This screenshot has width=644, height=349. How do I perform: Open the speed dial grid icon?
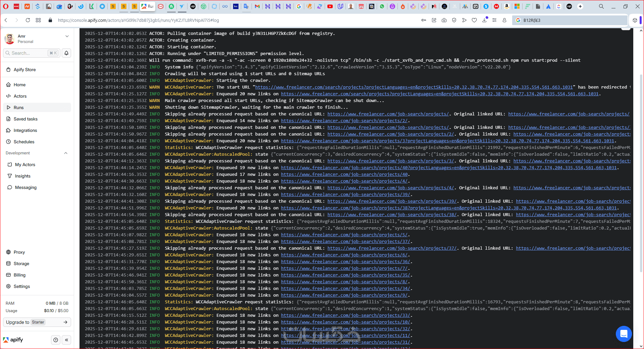point(38,20)
